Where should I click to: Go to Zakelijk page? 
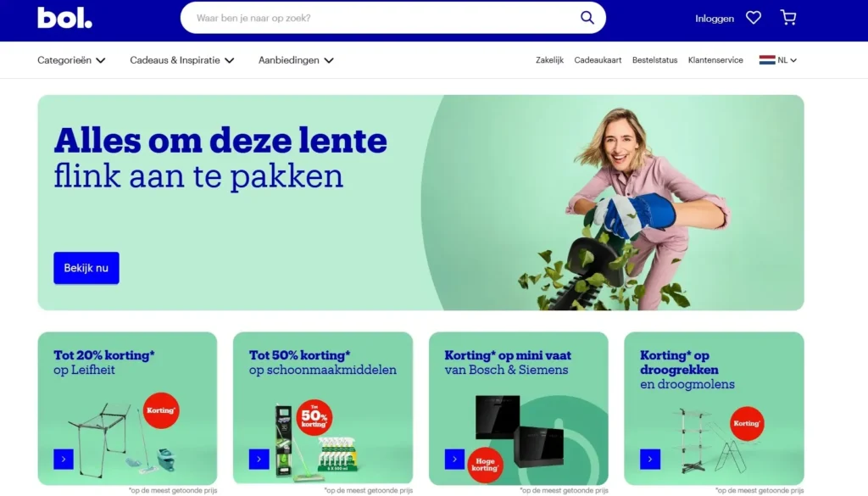point(549,60)
